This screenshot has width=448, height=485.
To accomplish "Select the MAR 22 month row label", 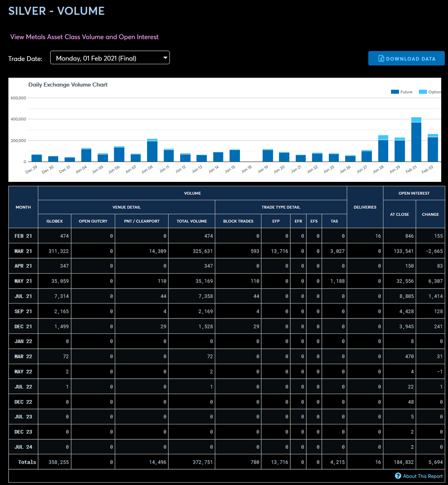I will pos(23,356).
